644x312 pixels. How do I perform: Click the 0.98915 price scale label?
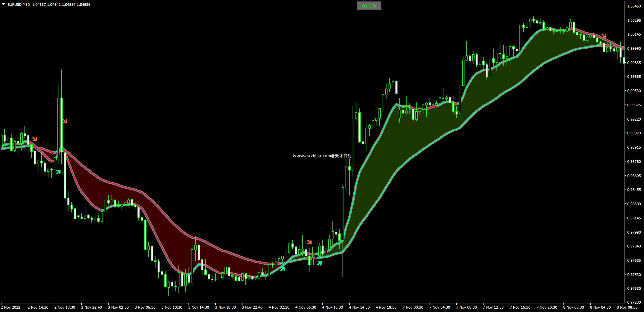point(634,147)
